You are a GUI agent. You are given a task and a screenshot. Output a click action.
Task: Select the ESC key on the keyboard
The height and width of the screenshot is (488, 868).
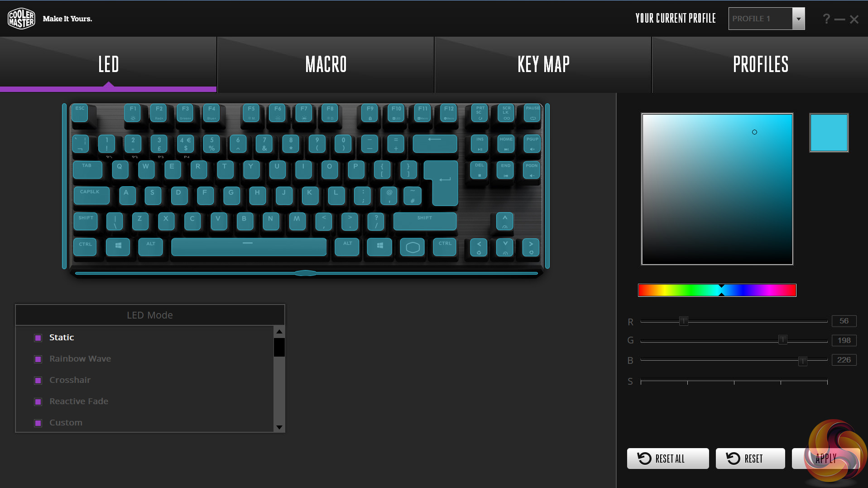pyautogui.click(x=80, y=113)
